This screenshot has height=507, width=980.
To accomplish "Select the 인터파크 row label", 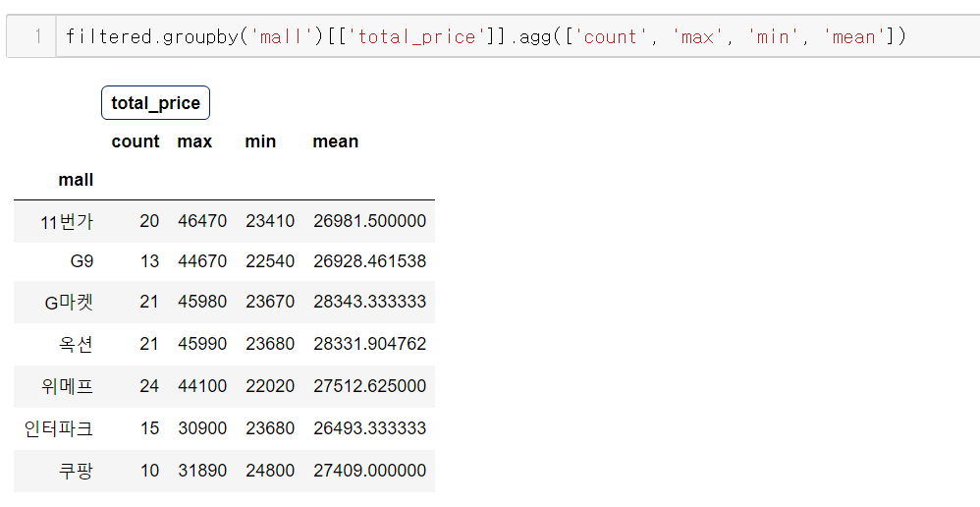I will [x=59, y=428].
